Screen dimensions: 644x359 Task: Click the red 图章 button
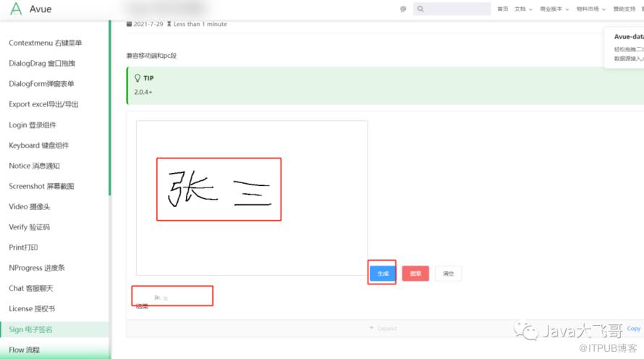pyautogui.click(x=415, y=274)
